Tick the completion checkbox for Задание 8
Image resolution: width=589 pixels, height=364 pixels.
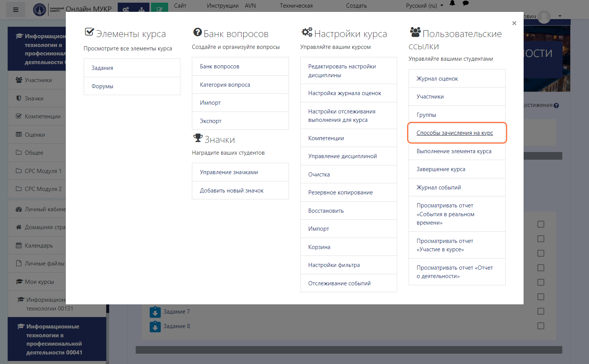[x=540, y=326]
